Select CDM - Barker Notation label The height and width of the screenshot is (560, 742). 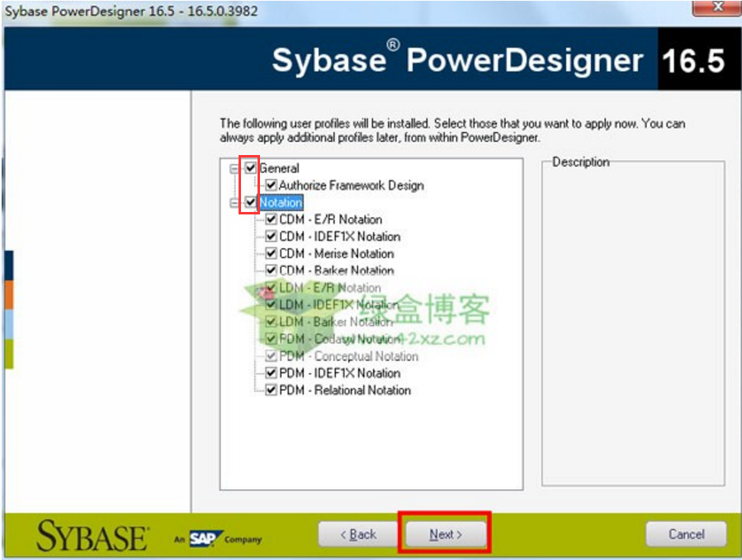(337, 271)
